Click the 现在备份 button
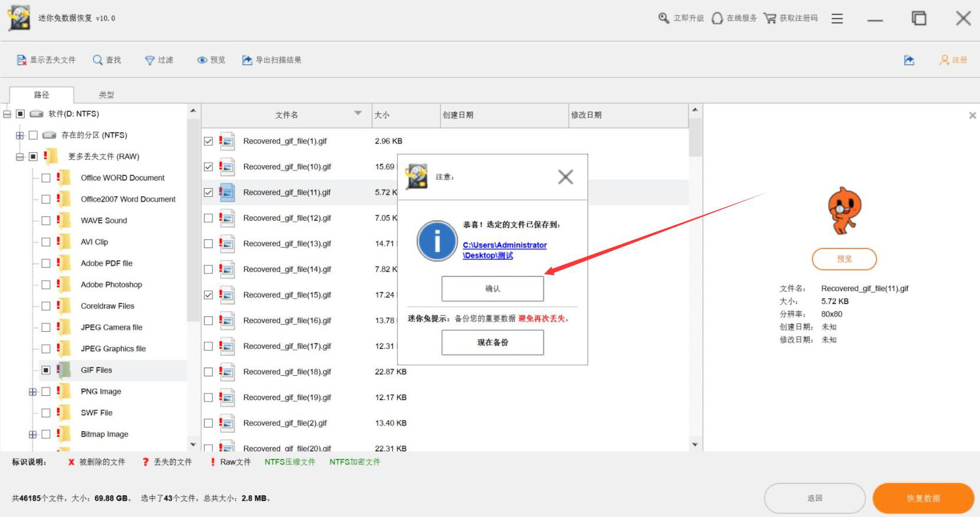Image resolution: width=980 pixels, height=517 pixels. [x=492, y=342]
